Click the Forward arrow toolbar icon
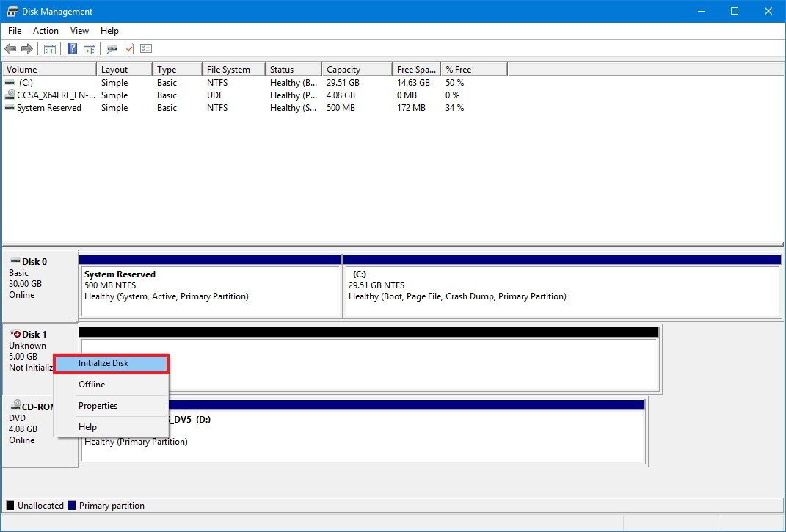The width and height of the screenshot is (786, 532). click(27, 48)
